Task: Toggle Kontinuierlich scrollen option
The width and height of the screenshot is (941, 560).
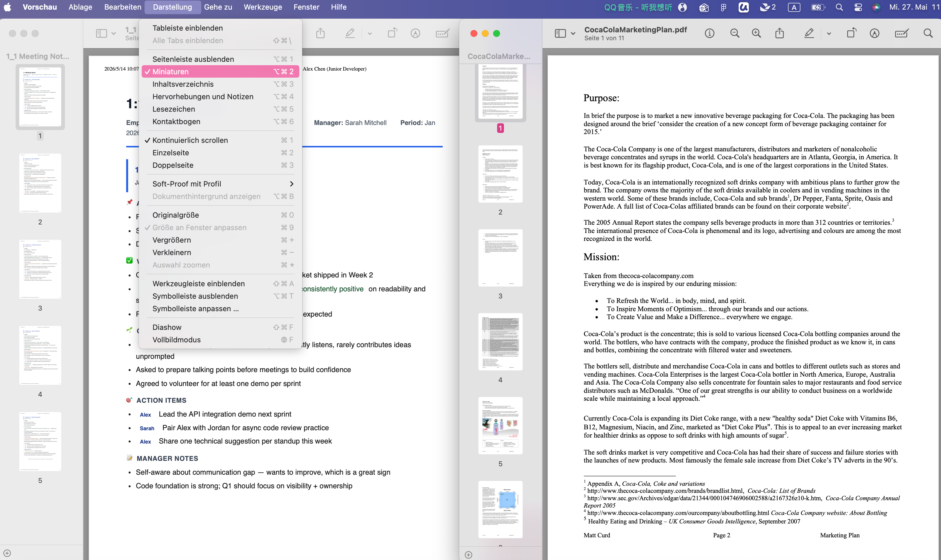Action: point(220,140)
